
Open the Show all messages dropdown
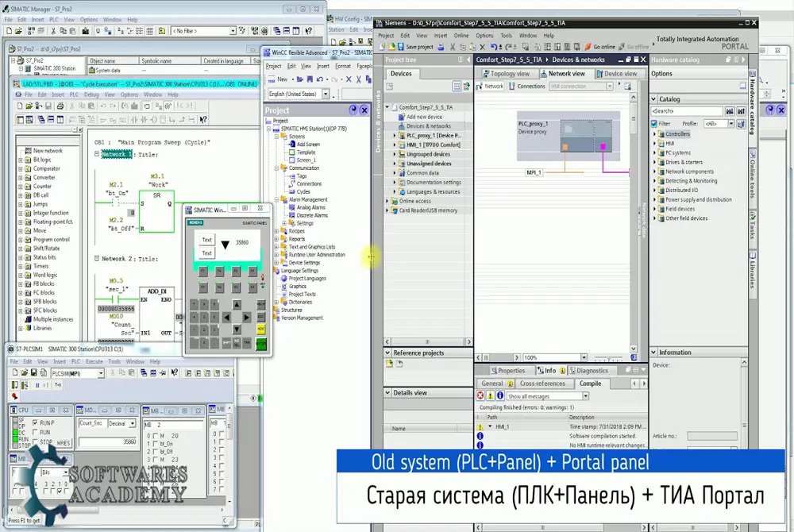point(585,396)
